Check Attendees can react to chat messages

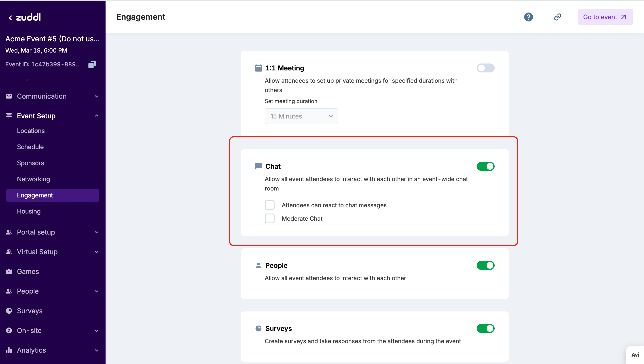click(269, 205)
